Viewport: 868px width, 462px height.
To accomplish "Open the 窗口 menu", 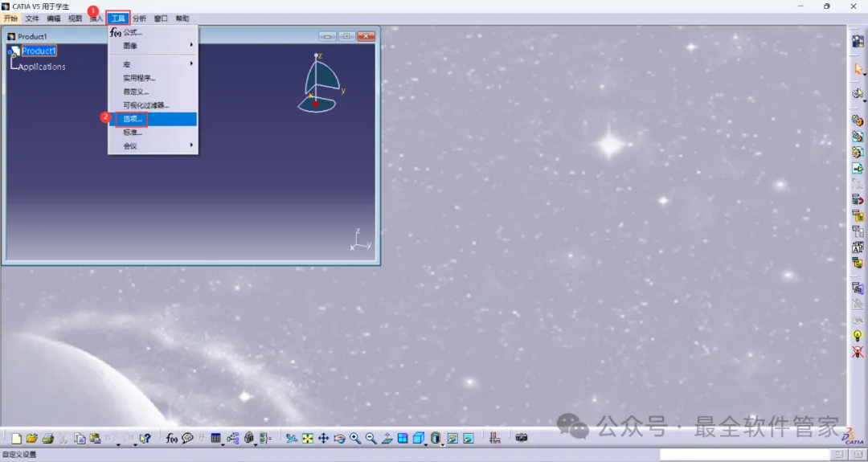I will coord(161,18).
